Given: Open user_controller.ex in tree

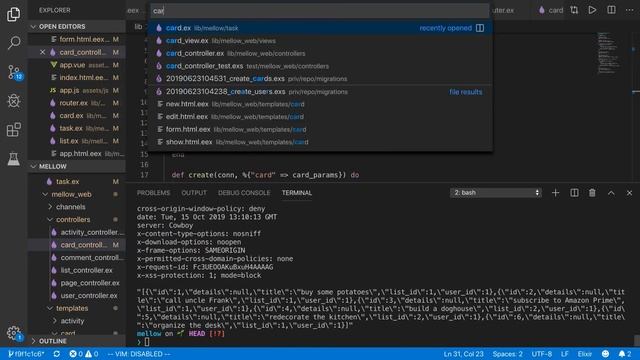Looking at the screenshot, I should click(x=77, y=296).
